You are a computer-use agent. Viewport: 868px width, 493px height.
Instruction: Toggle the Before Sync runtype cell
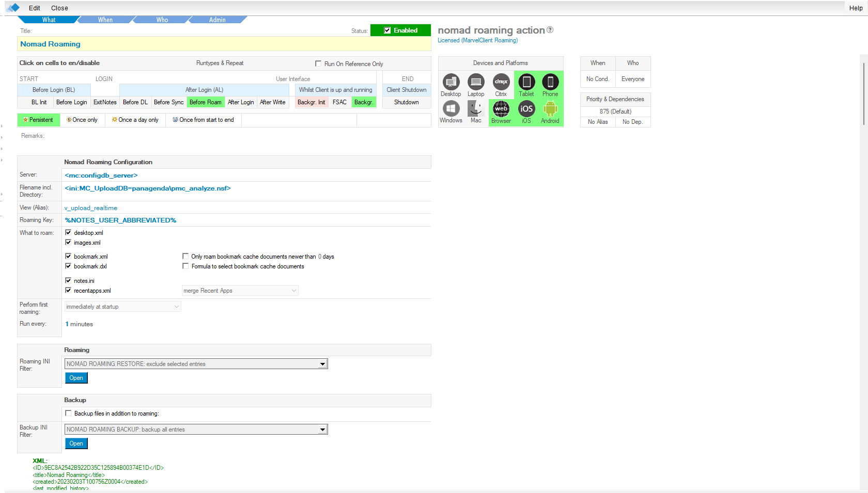(169, 102)
